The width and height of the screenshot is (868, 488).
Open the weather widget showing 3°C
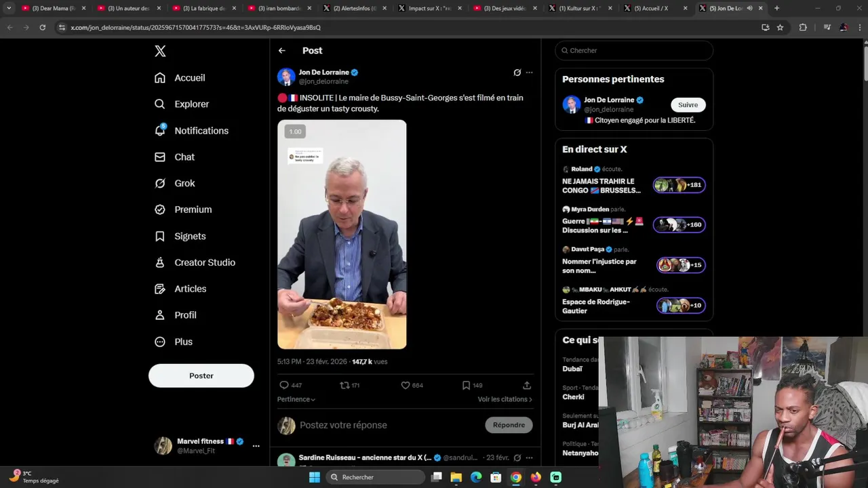(34, 477)
